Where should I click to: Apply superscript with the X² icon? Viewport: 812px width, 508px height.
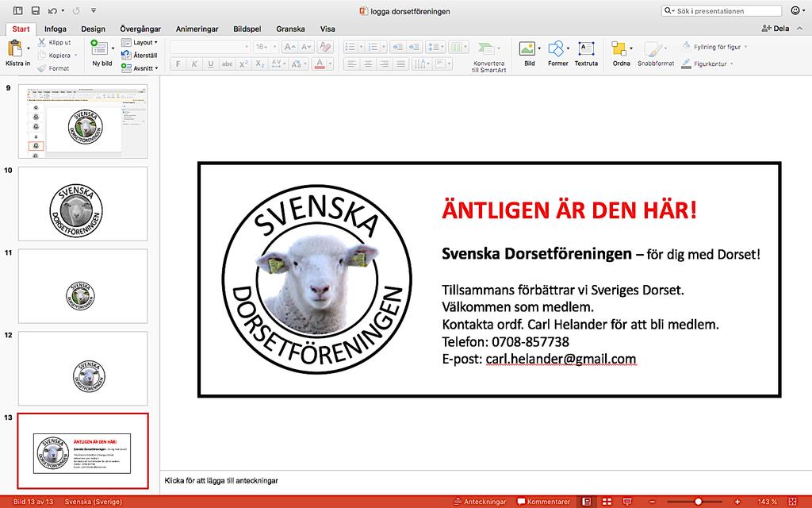(243, 63)
